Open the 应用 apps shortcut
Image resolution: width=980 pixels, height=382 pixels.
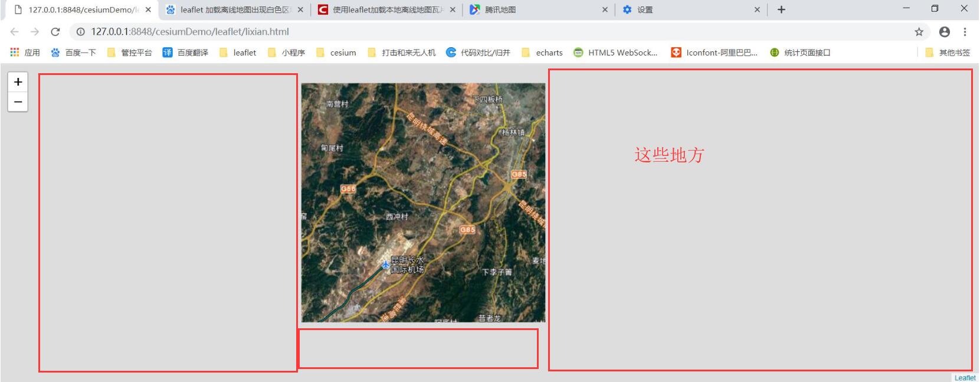25,53
